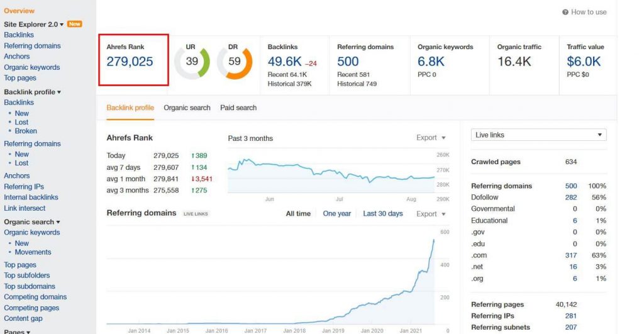Click the Recent 581 referring domains text
644x334 pixels.
click(x=353, y=74)
